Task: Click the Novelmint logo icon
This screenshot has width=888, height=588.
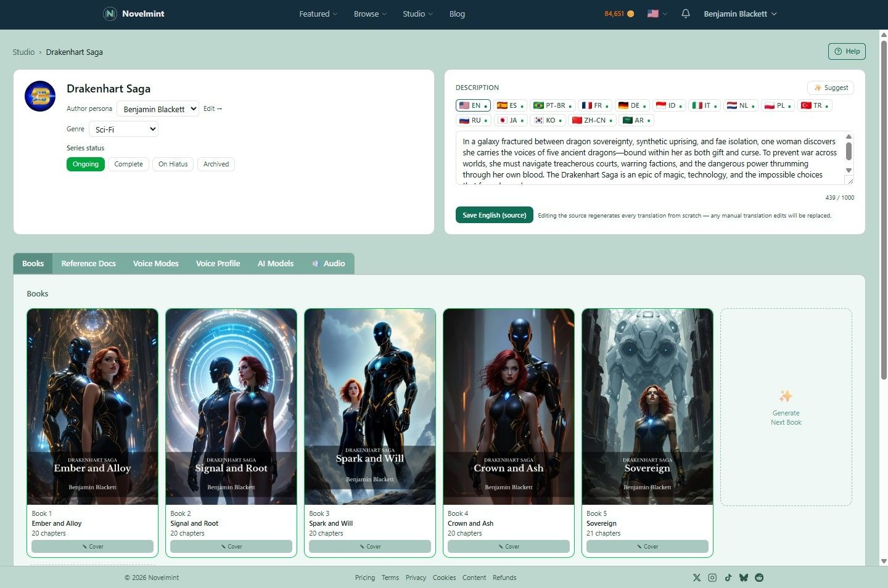Action: click(x=110, y=14)
